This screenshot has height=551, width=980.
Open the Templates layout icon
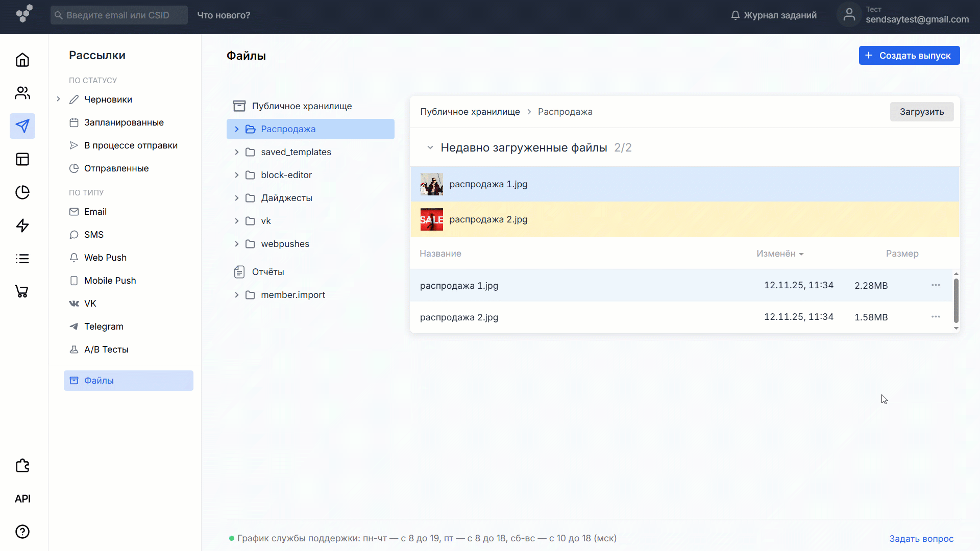point(22,159)
